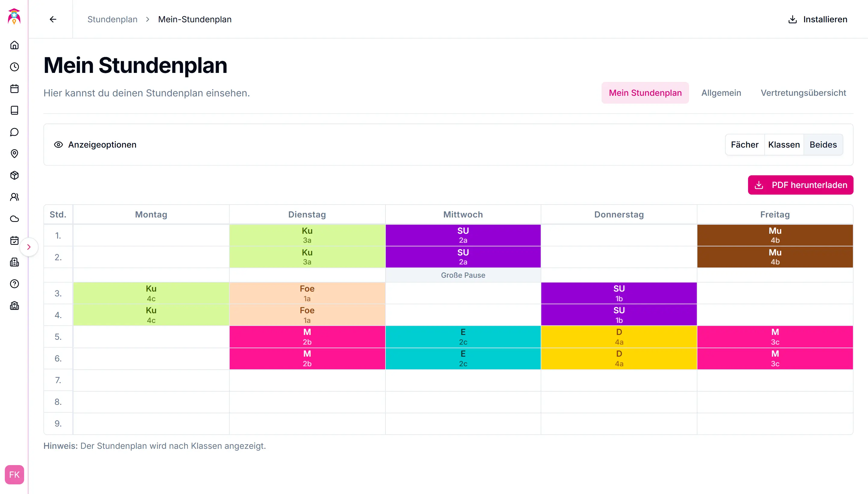Image resolution: width=868 pixels, height=494 pixels.
Task: Expand the Anzeigeoptionen section
Action: [x=95, y=145]
